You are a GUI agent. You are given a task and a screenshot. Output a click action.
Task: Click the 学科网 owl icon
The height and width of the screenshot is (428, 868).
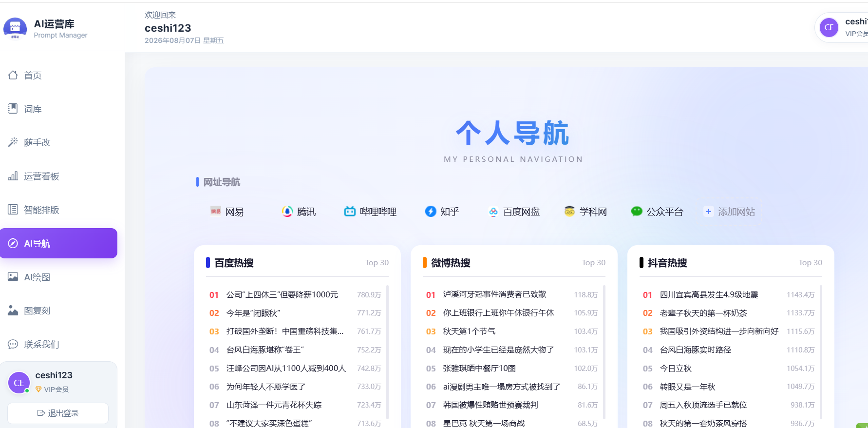coord(569,211)
